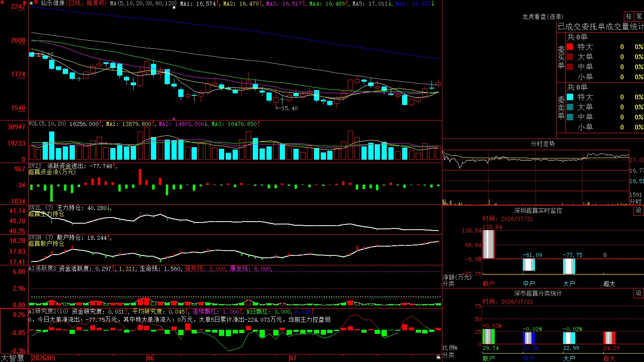
Task: Click the small red square icon in top-left corner
Action: point(2,2)
